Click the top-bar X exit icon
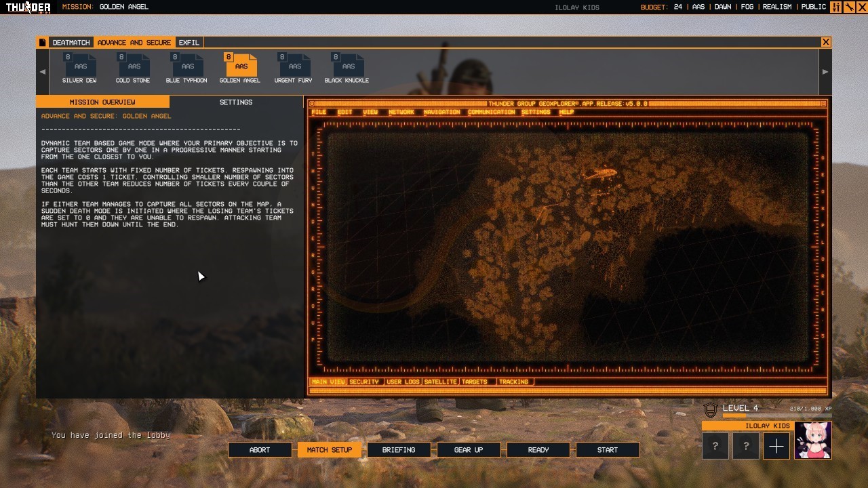 pyautogui.click(x=861, y=7)
